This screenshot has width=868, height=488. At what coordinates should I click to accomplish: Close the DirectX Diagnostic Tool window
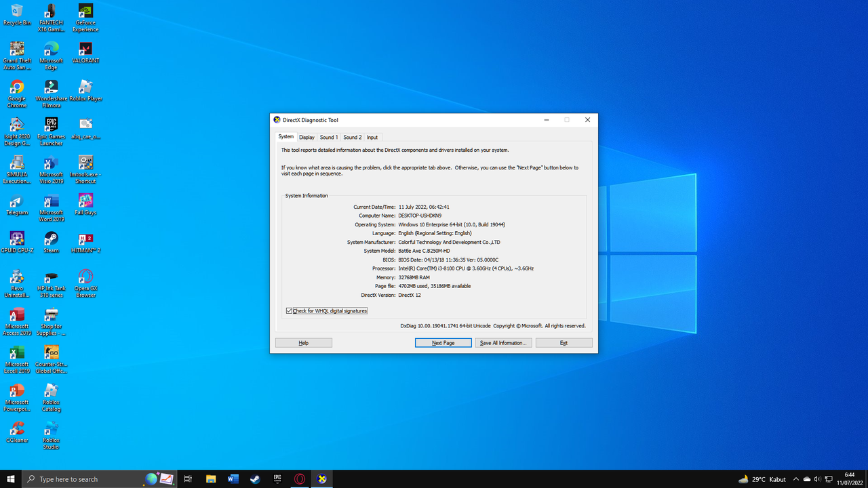point(587,120)
